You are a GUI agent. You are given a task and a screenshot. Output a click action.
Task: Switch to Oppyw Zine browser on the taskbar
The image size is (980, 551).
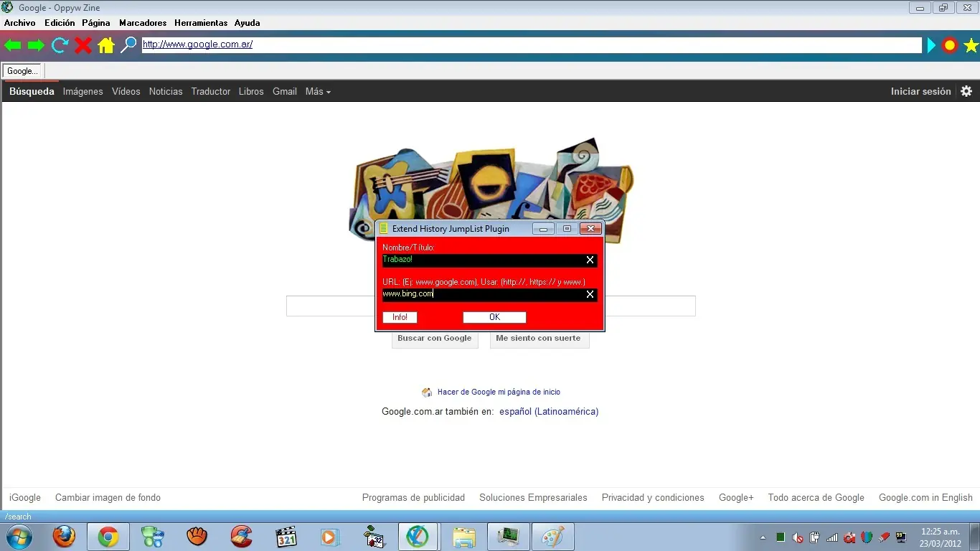coord(418,537)
